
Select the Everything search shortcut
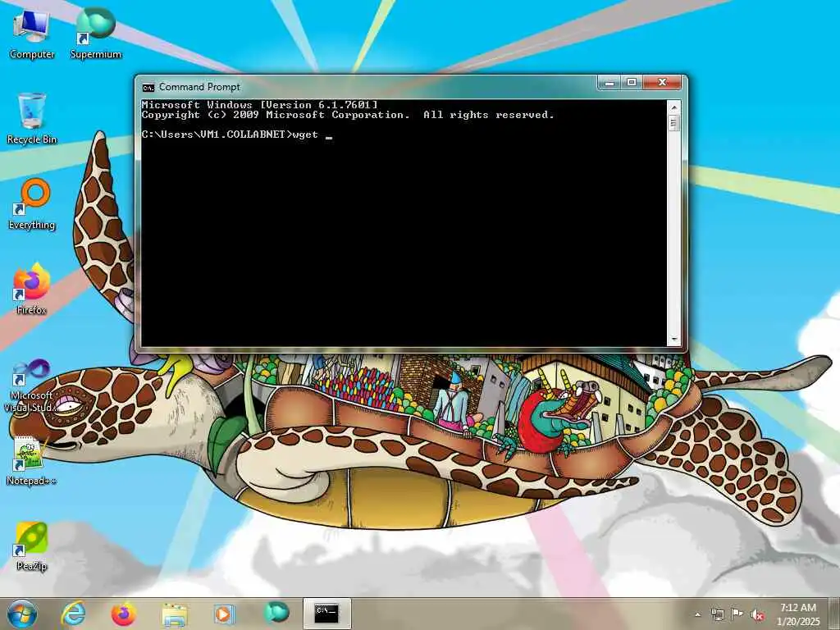[x=32, y=204]
